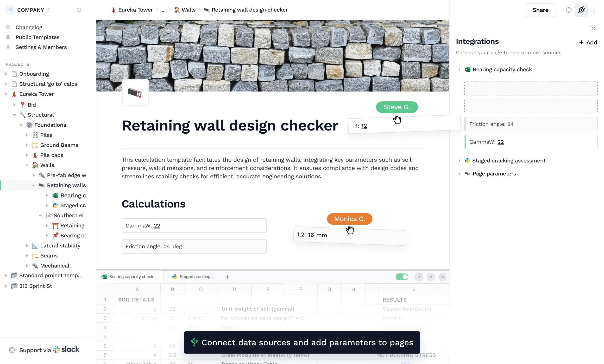This screenshot has width=604, height=364.
Task: Click the Slack icon in the support footer
Action: tap(57, 349)
